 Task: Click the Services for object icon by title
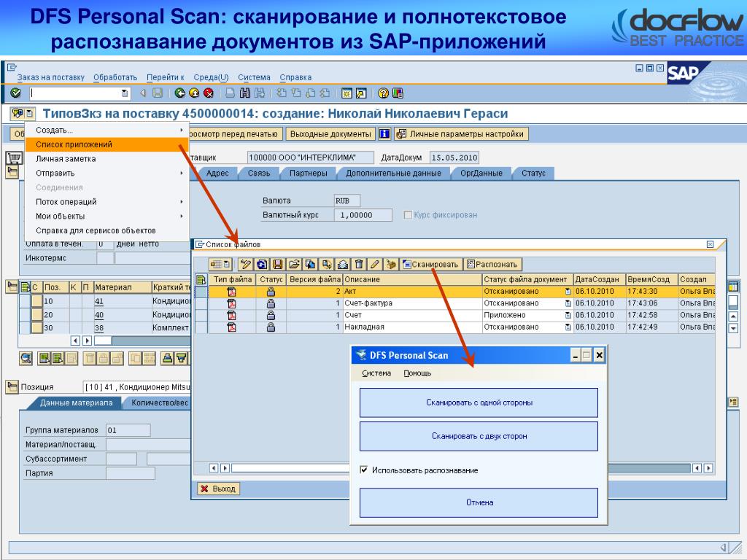(x=18, y=114)
